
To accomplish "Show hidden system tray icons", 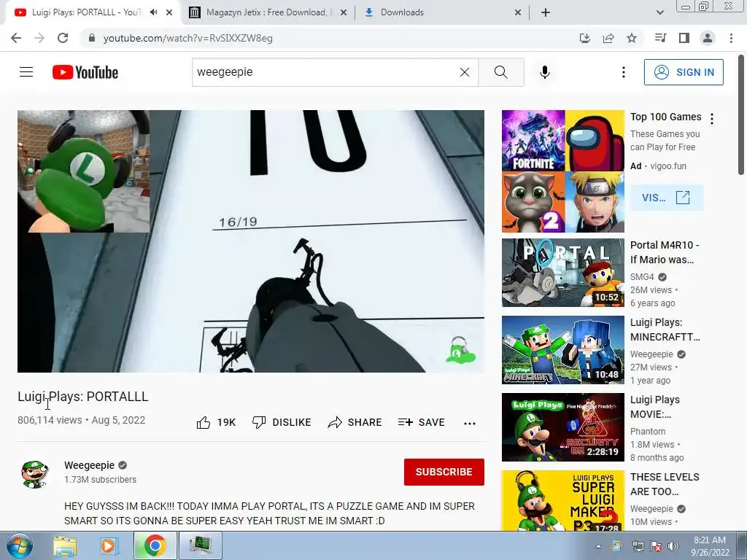I will click(598, 546).
